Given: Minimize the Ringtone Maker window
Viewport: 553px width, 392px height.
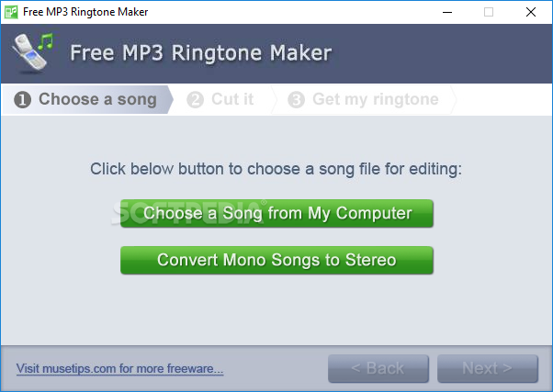Looking at the screenshot, I should click(x=447, y=12).
